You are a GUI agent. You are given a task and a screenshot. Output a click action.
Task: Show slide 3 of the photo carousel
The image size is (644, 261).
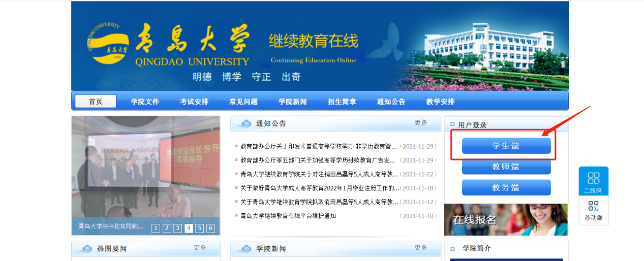click(x=178, y=228)
